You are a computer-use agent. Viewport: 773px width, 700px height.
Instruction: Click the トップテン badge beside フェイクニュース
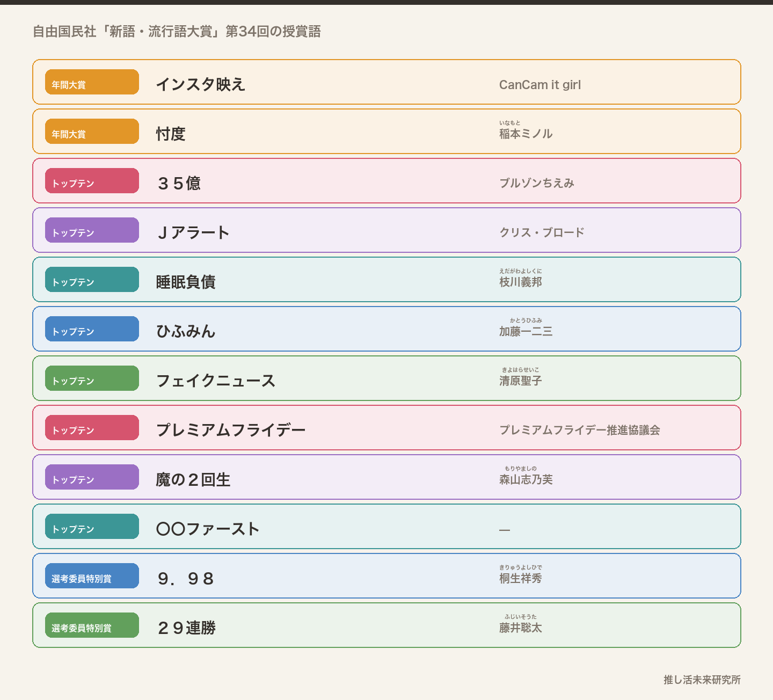(x=92, y=378)
